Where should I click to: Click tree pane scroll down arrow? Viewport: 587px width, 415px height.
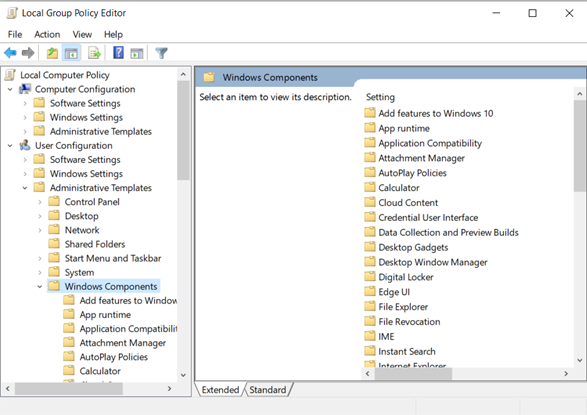coord(183,375)
